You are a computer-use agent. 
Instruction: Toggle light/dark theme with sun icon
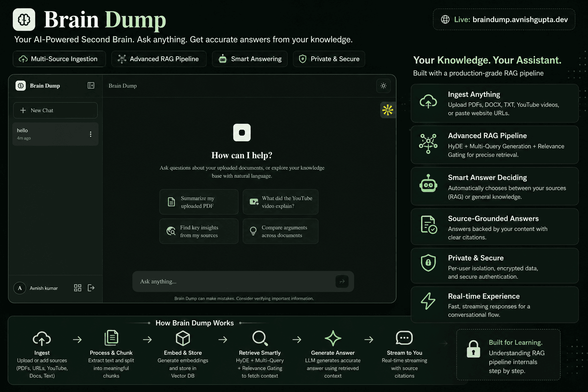click(x=384, y=86)
